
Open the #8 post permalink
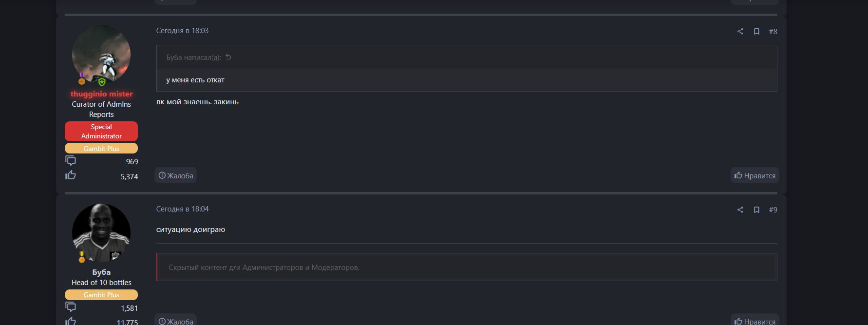coord(773,32)
